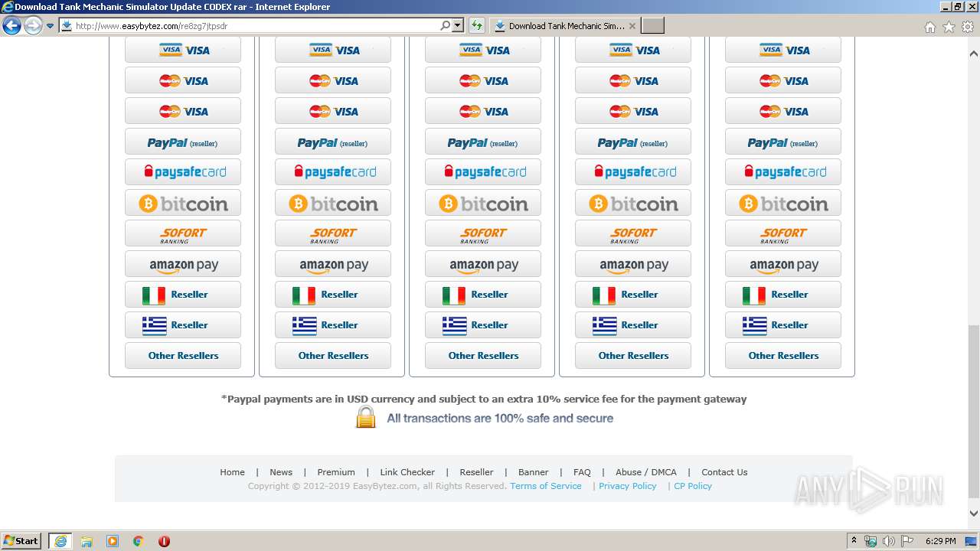Open the volume speaker tray icon

[x=888, y=541]
